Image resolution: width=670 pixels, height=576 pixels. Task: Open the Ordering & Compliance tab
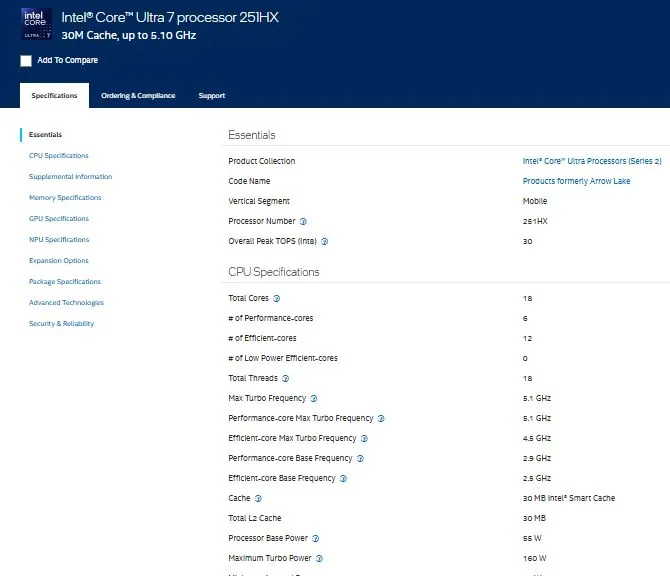138,95
